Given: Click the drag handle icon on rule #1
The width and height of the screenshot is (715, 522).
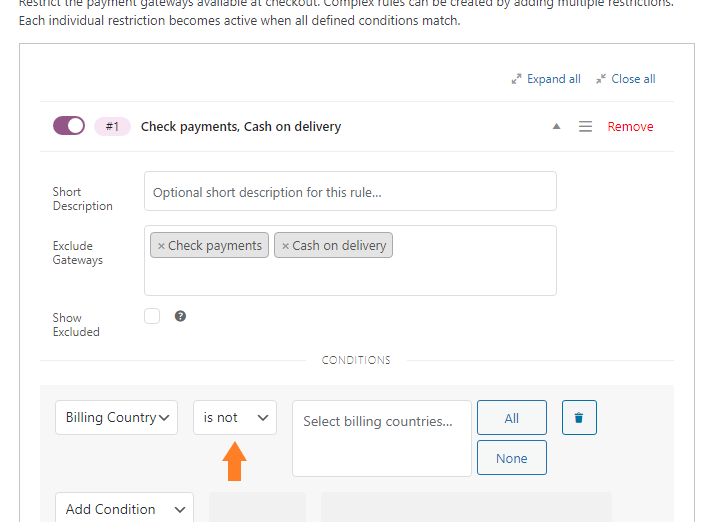Looking at the screenshot, I should click(585, 126).
